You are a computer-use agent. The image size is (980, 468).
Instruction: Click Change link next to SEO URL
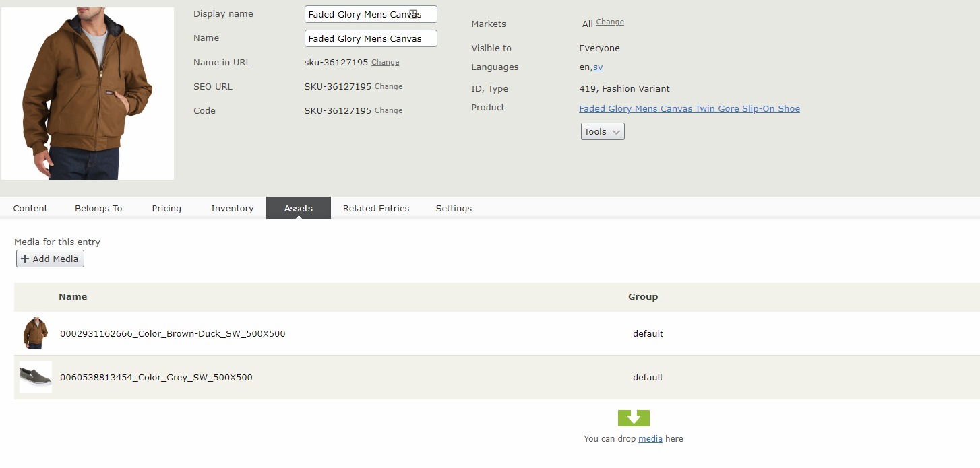pyautogui.click(x=388, y=86)
